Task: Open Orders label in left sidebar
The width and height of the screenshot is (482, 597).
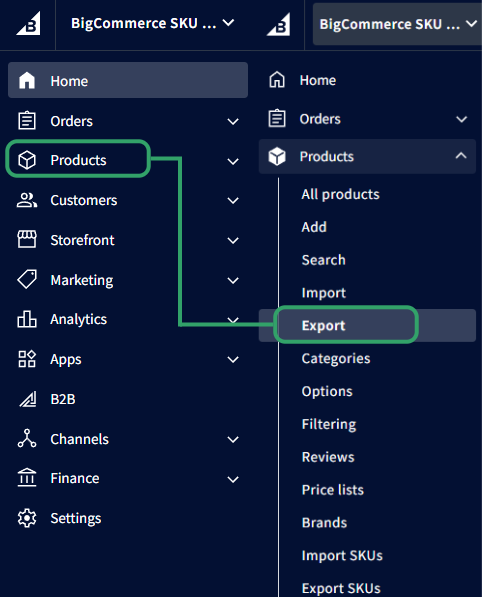Action: (x=72, y=121)
